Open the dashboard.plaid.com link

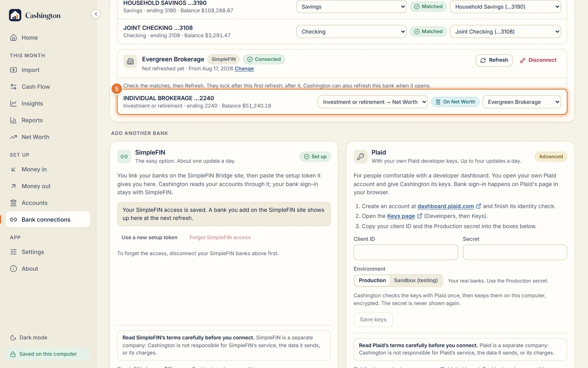pos(449,206)
